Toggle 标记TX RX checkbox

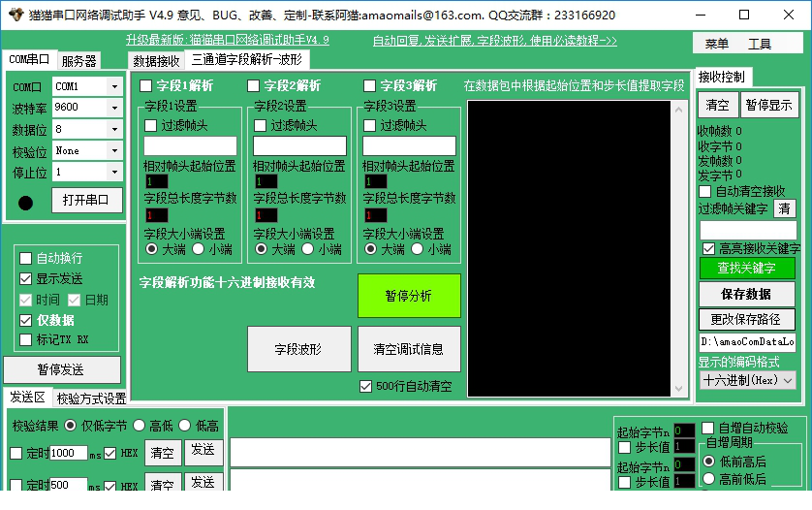(x=25, y=340)
